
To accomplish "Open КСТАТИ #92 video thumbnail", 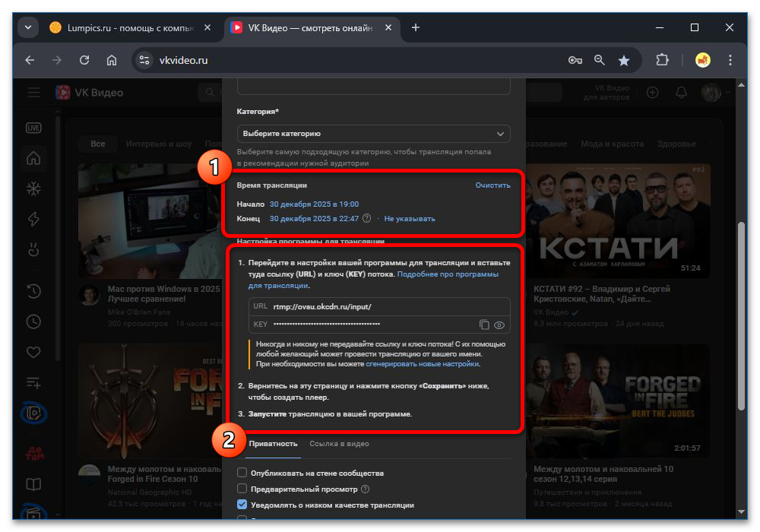I will (618, 221).
